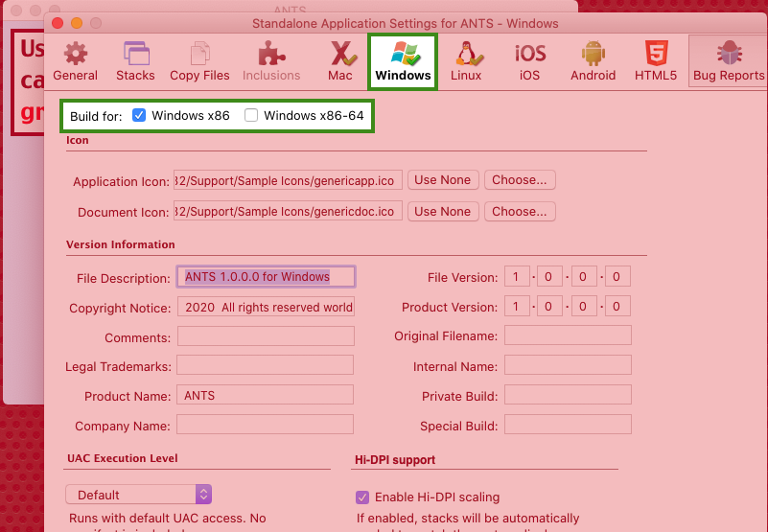Select the Windows build settings tab
The image size is (768, 532).
point(403,61)
